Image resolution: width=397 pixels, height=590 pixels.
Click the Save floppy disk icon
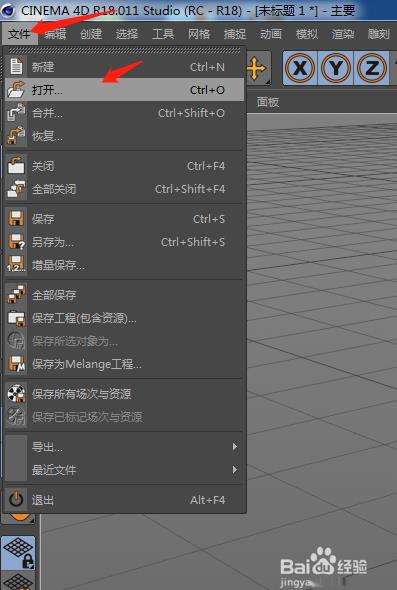(16, 219)
